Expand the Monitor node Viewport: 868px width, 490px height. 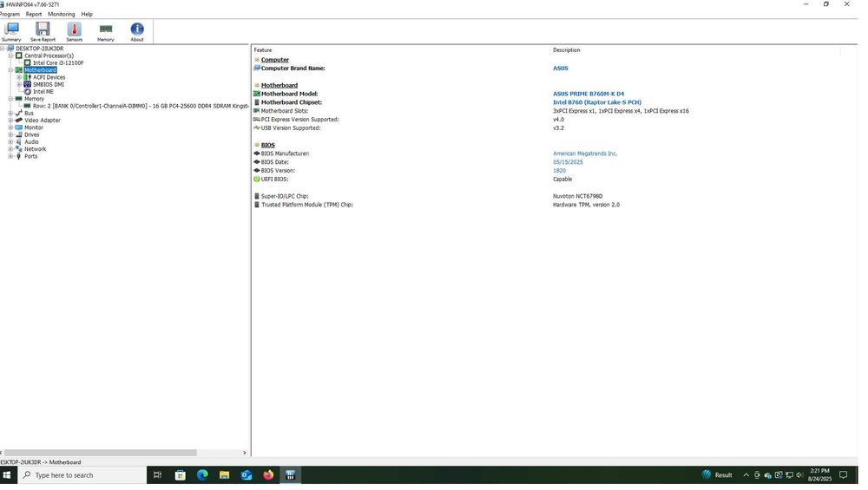pos(10,127)
